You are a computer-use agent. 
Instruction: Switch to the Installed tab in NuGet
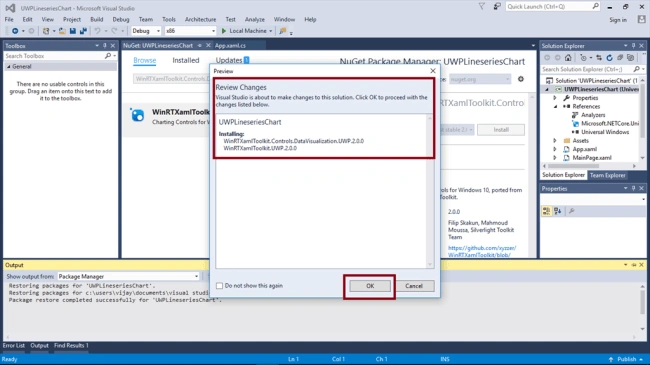point(186,61)
